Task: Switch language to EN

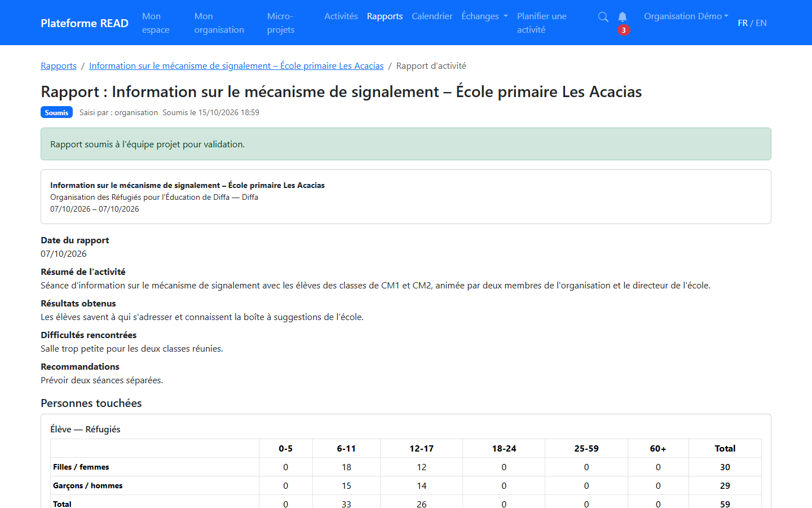Action: tap(761, 23)
